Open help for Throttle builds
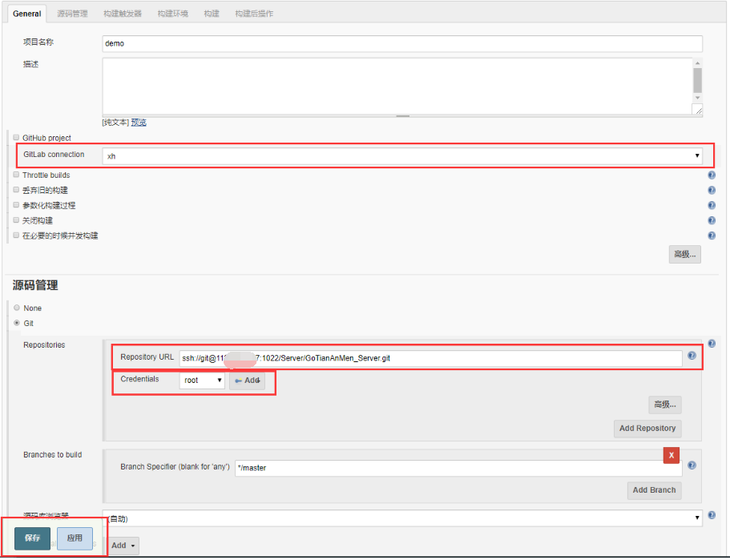This screenshot has height=560, width=730. point(712,175)
